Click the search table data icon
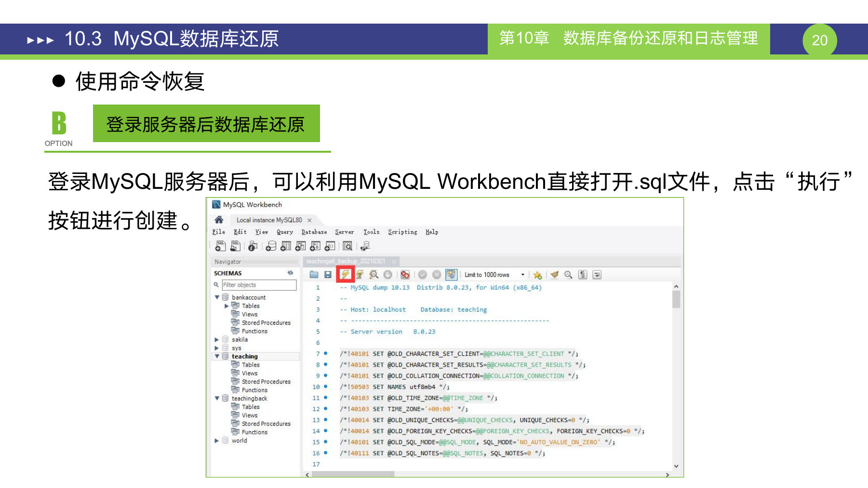Image resolution: width=868 pixels, height=488 pixels. [347, 246]
